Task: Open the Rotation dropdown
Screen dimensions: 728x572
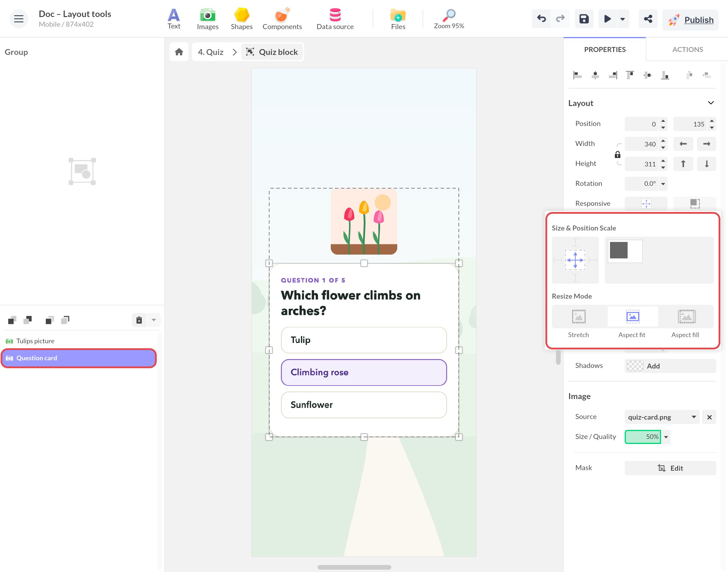Action: [x=663, y=184]
